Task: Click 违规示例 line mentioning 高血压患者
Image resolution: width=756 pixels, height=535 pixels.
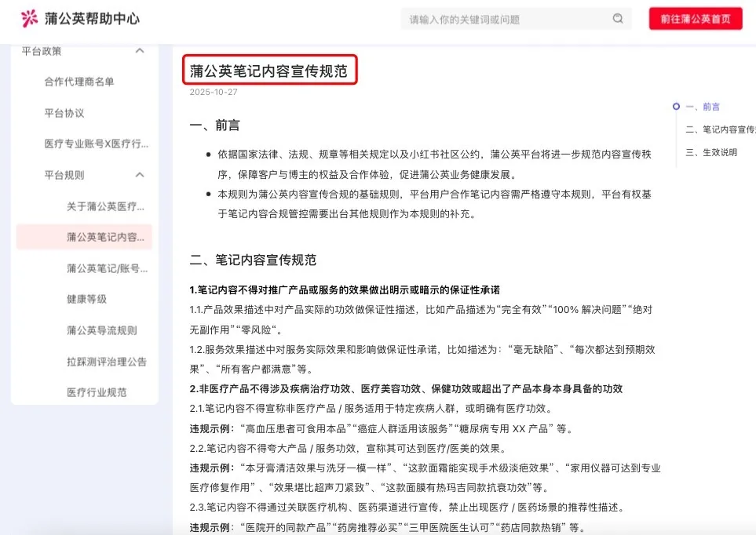Action: (x=382, y=428)
